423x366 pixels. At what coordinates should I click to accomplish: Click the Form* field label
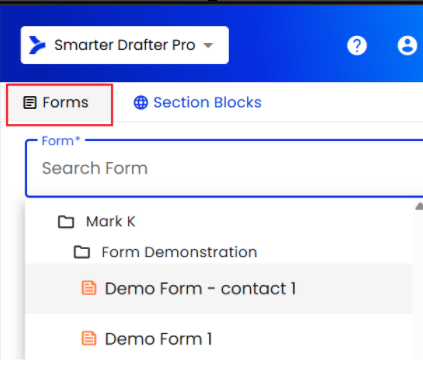coord(61,141)
